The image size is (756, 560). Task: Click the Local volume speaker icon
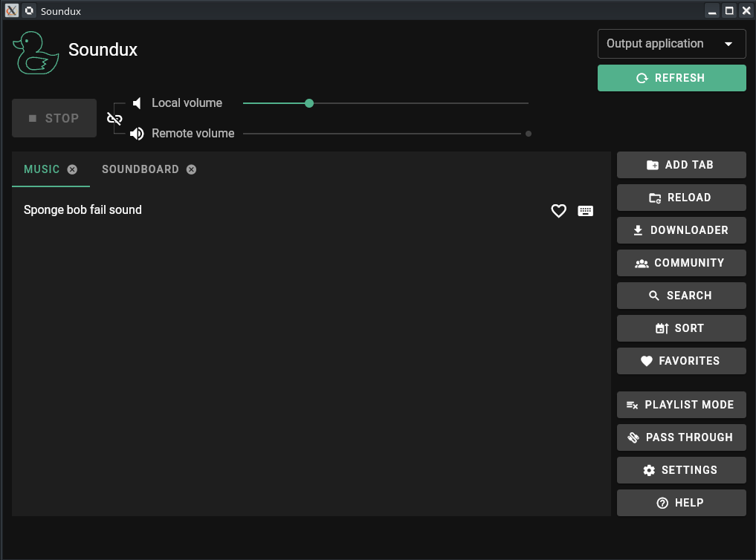point(138,103)
